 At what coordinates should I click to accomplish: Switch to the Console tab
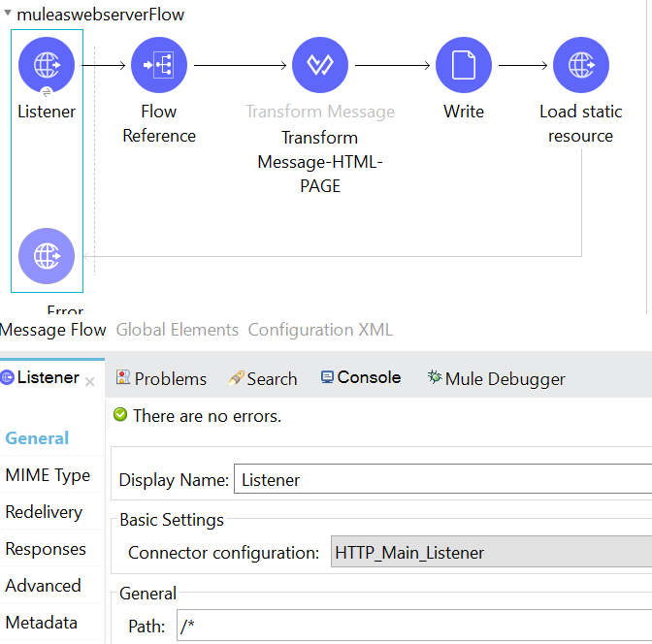tap(361, 377)
